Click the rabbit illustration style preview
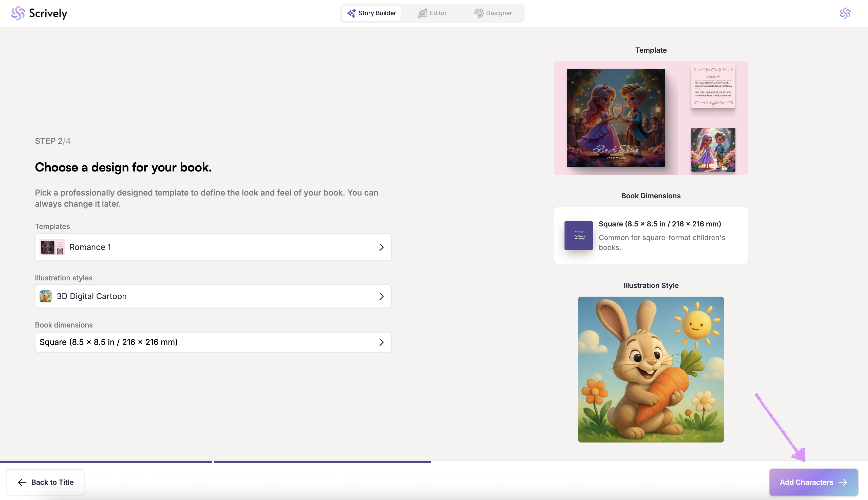 [651, 369]
